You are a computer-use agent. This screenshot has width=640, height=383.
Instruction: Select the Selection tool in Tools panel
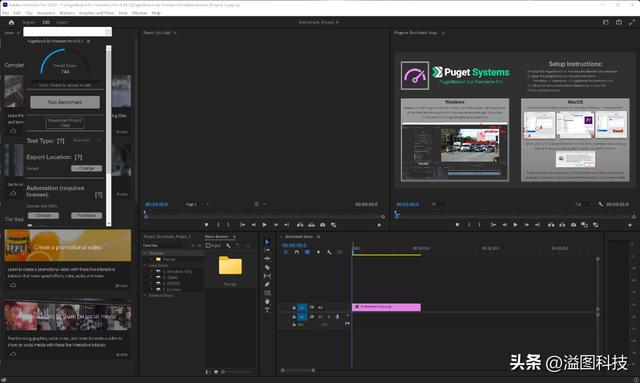click(267, 242)
